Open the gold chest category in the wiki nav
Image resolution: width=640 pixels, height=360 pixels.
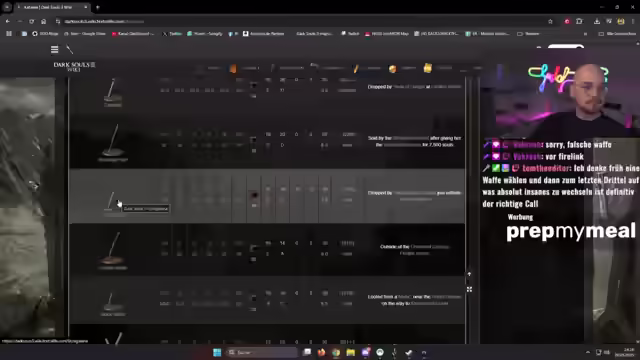(427, 68)
